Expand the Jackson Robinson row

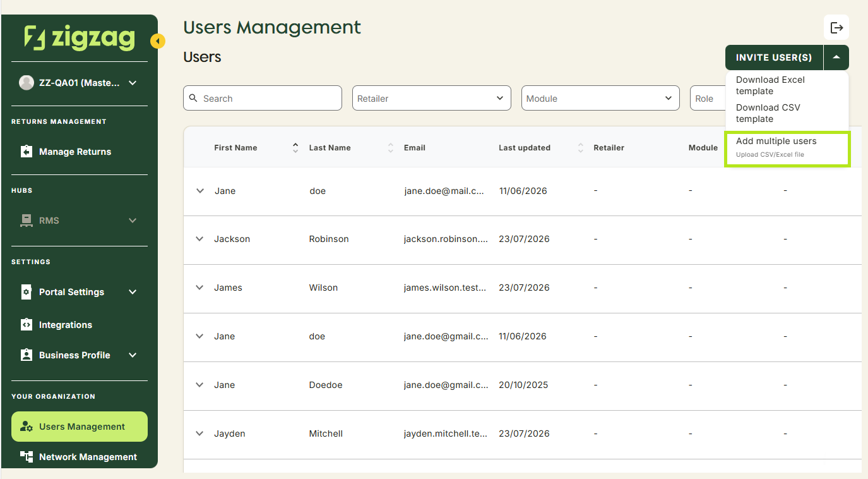tap(200, 239)
